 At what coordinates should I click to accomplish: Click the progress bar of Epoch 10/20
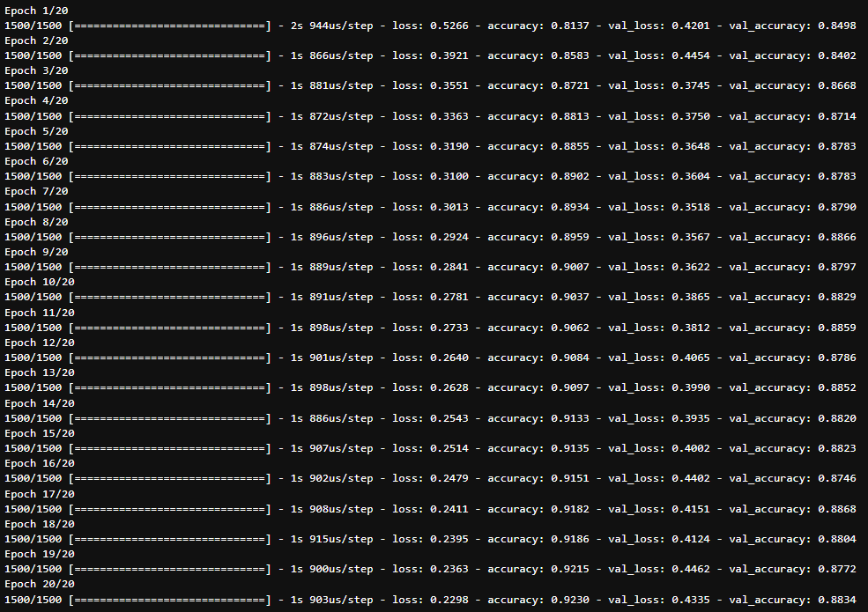pyautogui.click(x=170, y=297)
